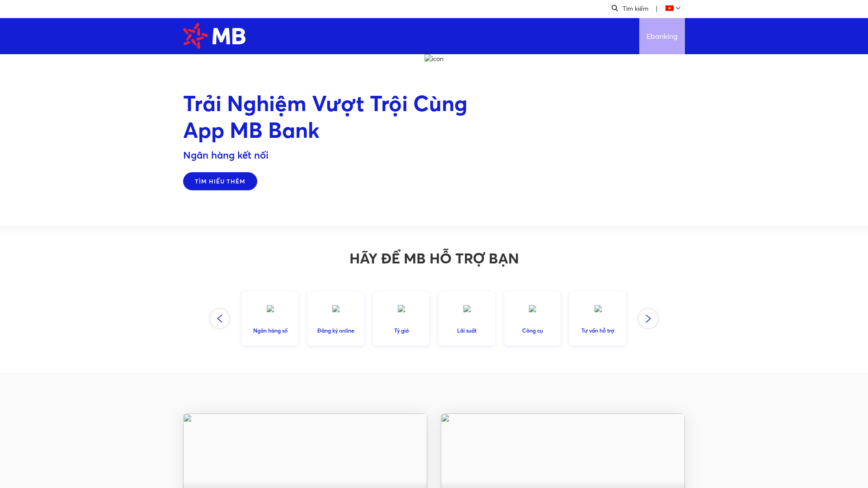Click the Tư vấn hỗ trợ card icon
The height and width of the screenshot is (488, 868).
(x=598, y=309)
